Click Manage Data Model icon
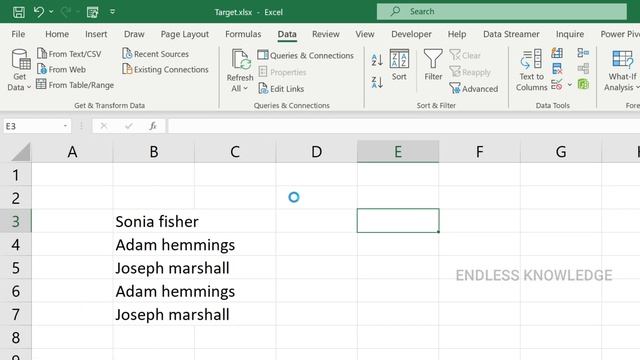 (583, 84)
